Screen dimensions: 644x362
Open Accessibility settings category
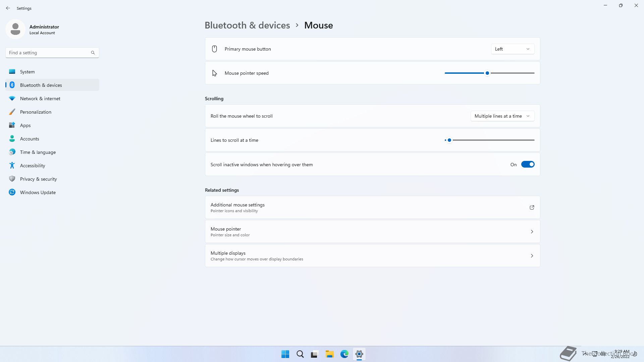point(33,166)
